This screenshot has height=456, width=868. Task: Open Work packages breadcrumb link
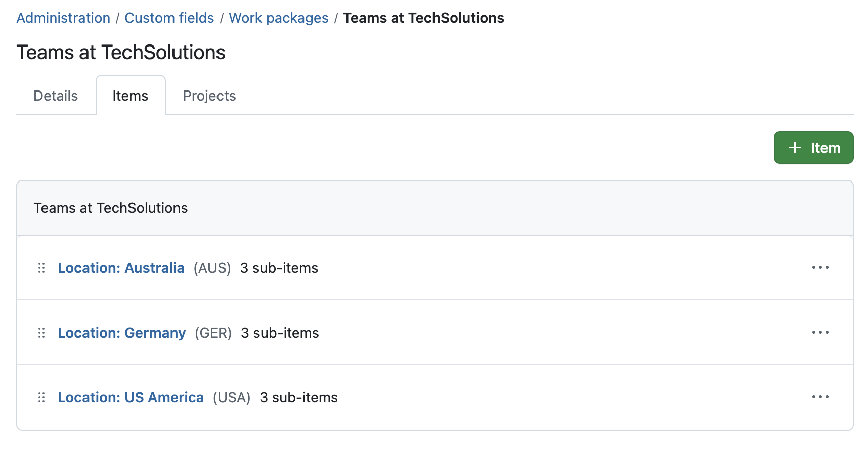tap(279, 18)
